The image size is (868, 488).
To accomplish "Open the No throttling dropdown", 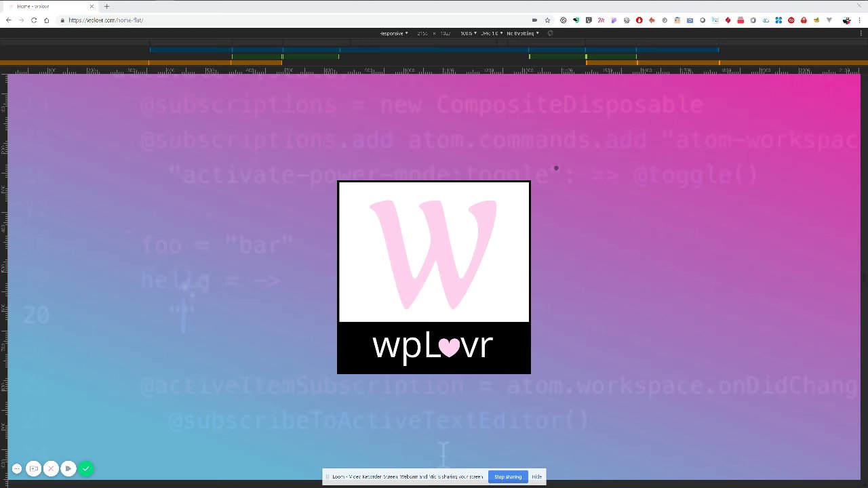I will pyautogui.click(x=523, y=33).
